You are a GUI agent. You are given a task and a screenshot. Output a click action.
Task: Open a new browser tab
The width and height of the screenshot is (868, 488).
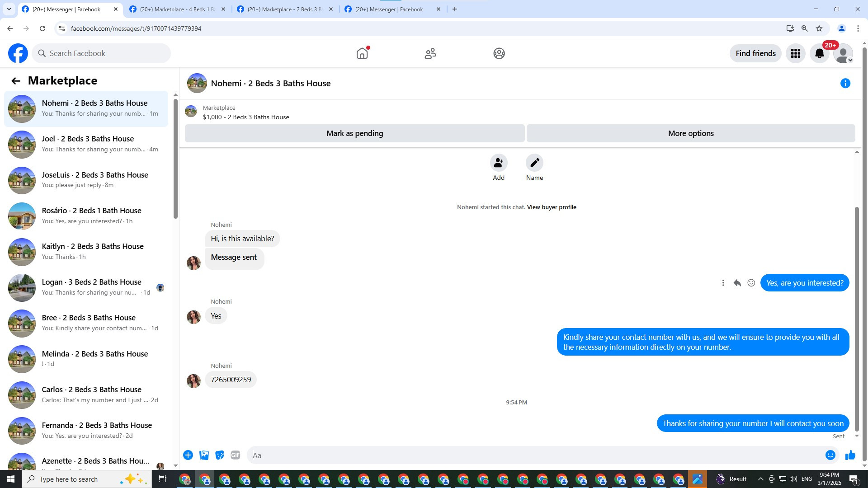[x=455, y=9]
